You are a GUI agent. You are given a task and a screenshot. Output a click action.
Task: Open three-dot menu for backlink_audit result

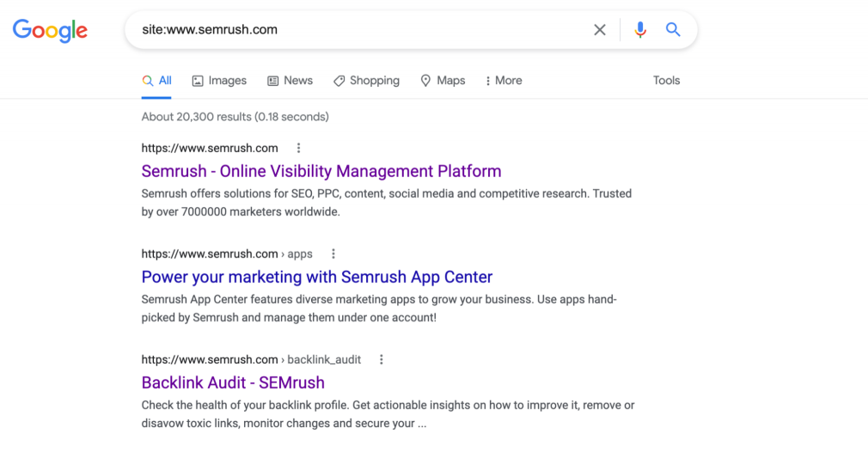382,359
